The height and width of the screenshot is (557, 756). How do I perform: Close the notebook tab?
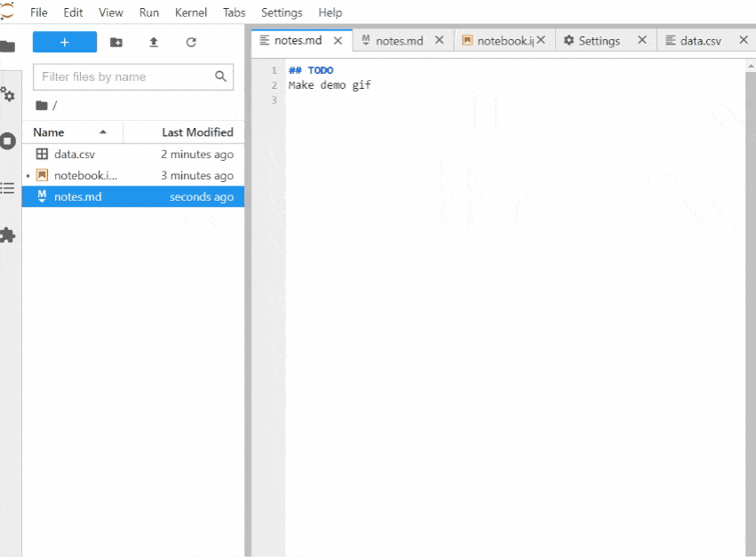pyautogui.click(x=541, y=40)
